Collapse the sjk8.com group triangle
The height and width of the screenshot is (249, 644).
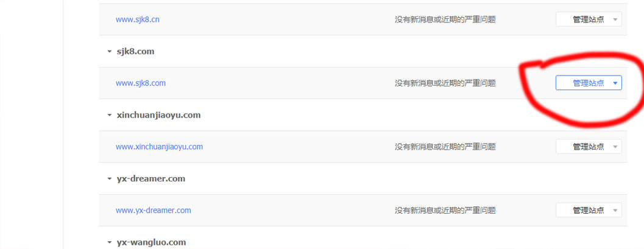point(109,52)
